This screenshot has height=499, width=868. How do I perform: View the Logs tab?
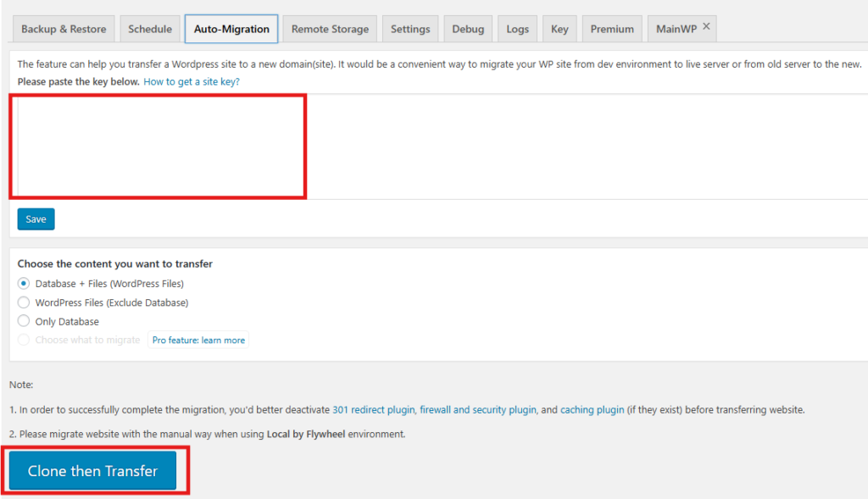(517, 29)
